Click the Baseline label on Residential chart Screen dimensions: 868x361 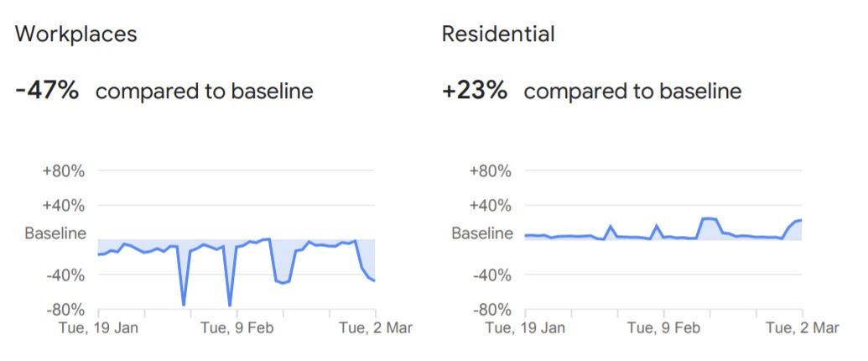[481, 233]
